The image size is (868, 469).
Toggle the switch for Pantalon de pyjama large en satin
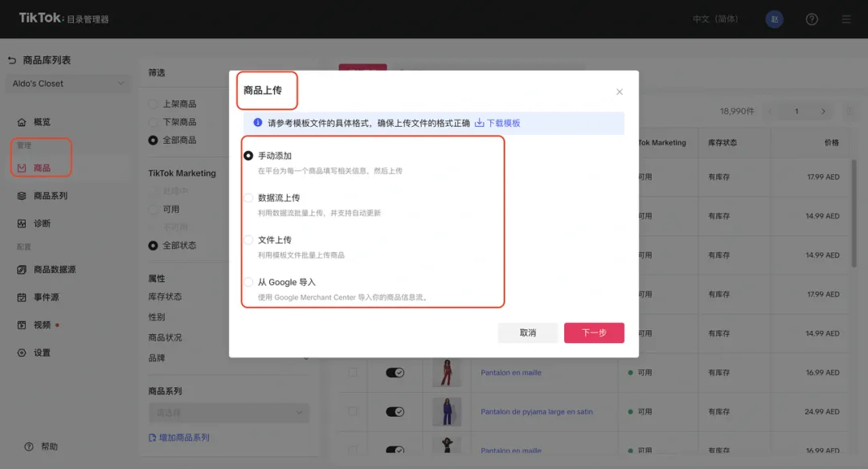point(395,411)
